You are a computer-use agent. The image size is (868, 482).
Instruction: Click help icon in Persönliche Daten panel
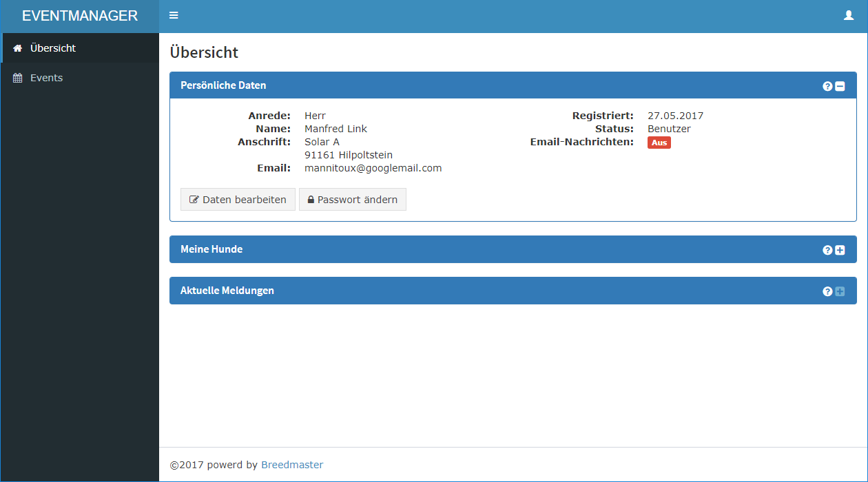coord(827,86)
